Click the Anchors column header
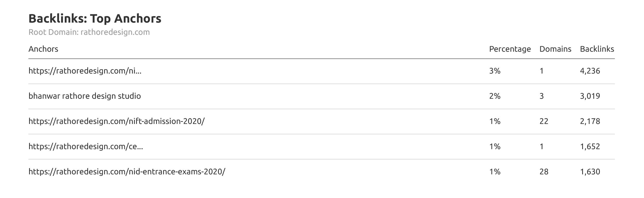644x198 pixels. pos(43,49)
